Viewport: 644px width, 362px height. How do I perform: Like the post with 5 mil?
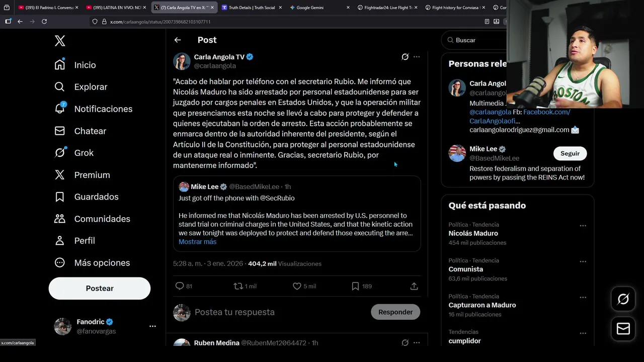click(297, 286)
